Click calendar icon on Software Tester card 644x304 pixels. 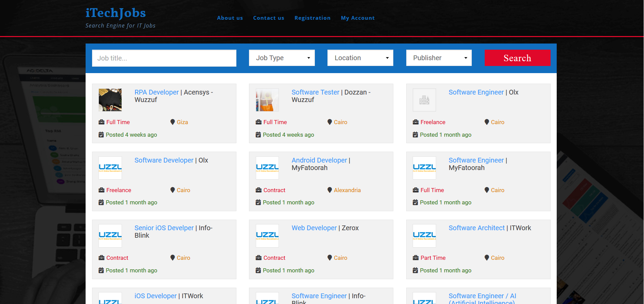[258, 135]
